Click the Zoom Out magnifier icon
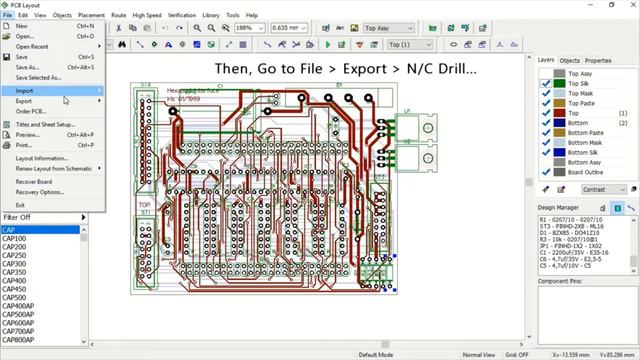Screen dimensions: 640x360 point(211,28)
